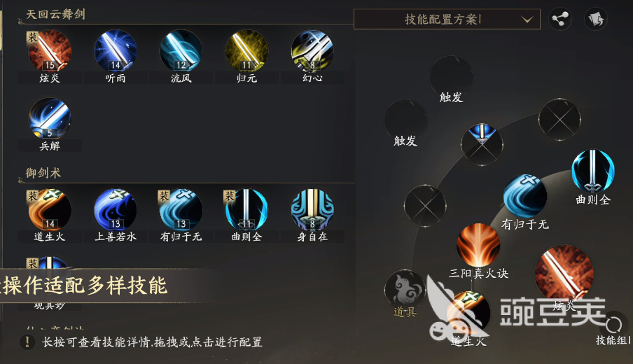Select the 身自在 skill icon
This screenshot has height=364, width=633.
(312, 210)
